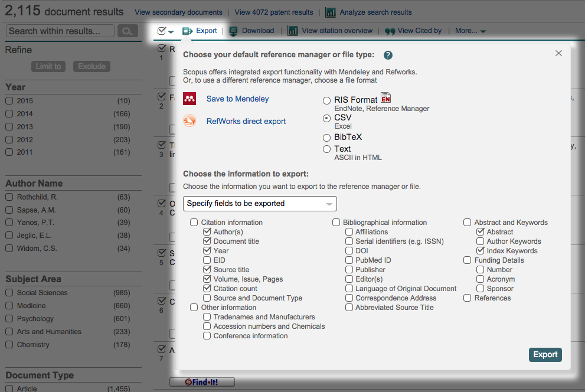Image resolution: width=585 pixels, height=392 pixels.
Task: Check Source and Document Type checkbox
Action: [207, 298]
